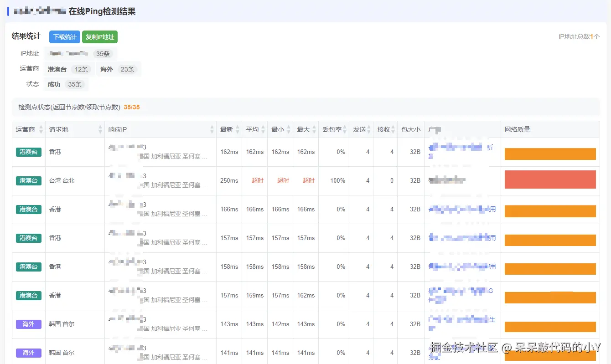Image resolution: width=611 pixels, height=364 pixels.
Task: Sort by 发送 column arrows
Action: tap(369, 129)
